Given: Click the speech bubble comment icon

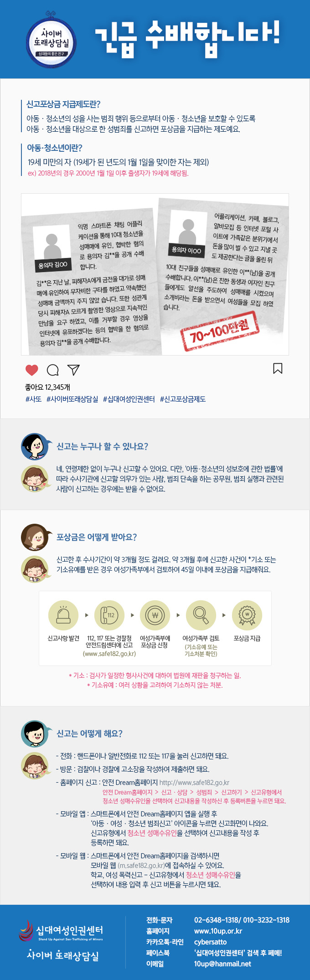Looking at the screenshot, I should pos(53,370).
